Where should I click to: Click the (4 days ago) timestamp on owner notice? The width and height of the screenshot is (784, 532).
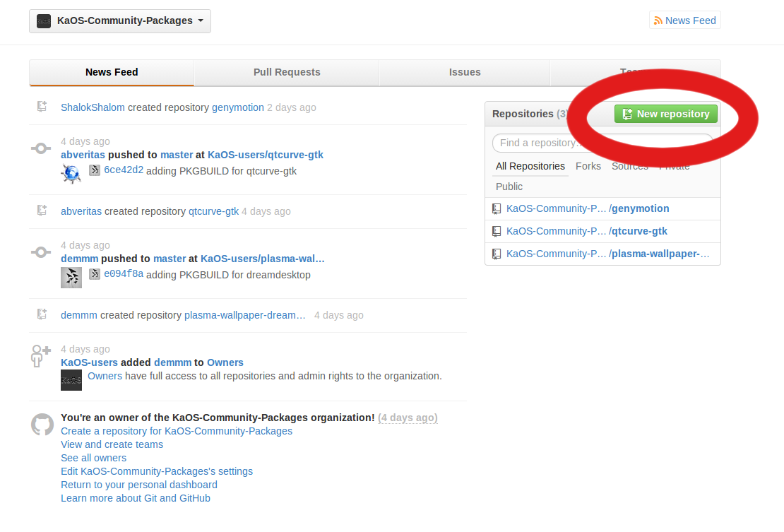click(x=408, y=418)
